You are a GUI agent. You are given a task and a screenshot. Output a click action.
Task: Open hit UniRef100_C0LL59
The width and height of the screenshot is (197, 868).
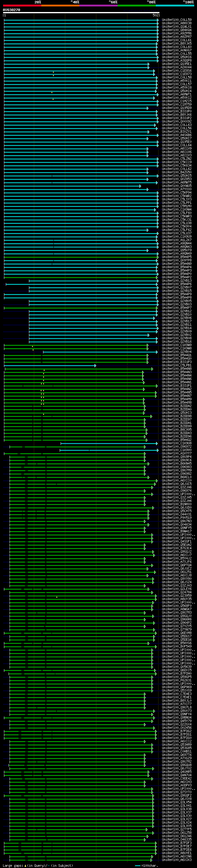coord(176,20)
